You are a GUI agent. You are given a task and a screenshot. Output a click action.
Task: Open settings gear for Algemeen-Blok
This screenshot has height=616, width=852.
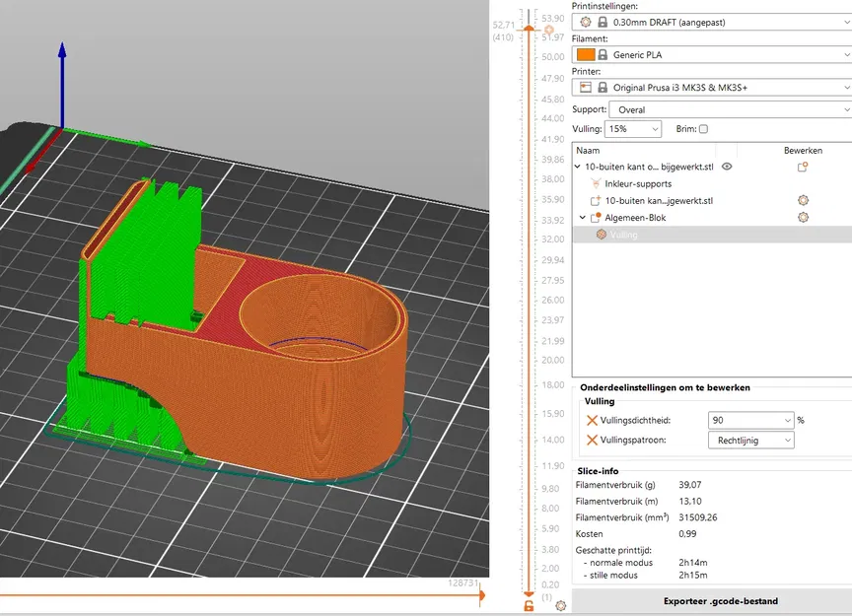[x=803, y=217]
